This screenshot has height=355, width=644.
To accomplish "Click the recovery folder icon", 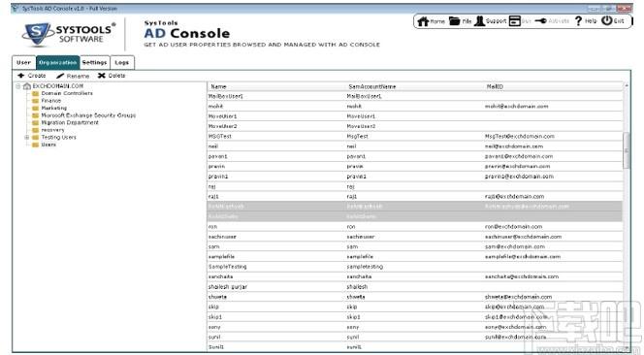I will click(36, 130).
